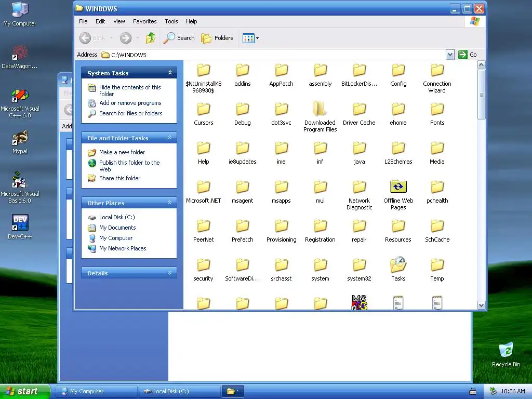The image size is (532, 399).
Task: Open the Favorites menu
Action: 145,21
